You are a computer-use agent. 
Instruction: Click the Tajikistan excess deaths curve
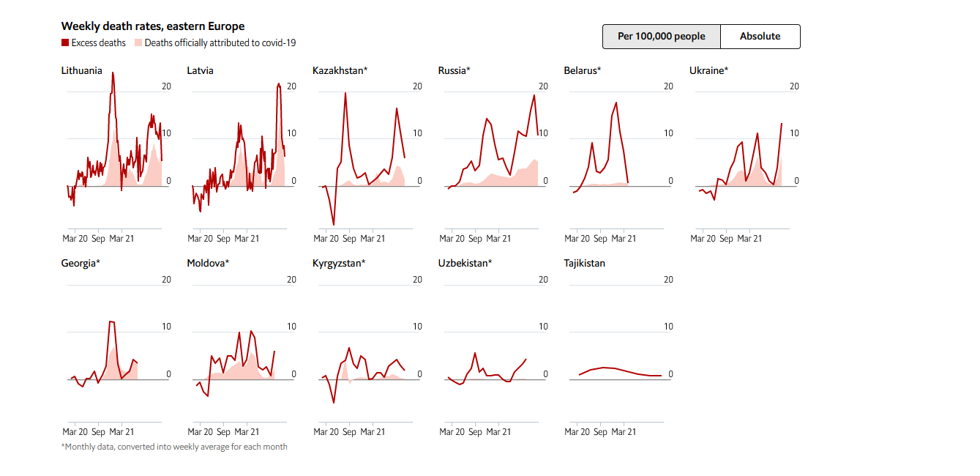pos(604,368)
